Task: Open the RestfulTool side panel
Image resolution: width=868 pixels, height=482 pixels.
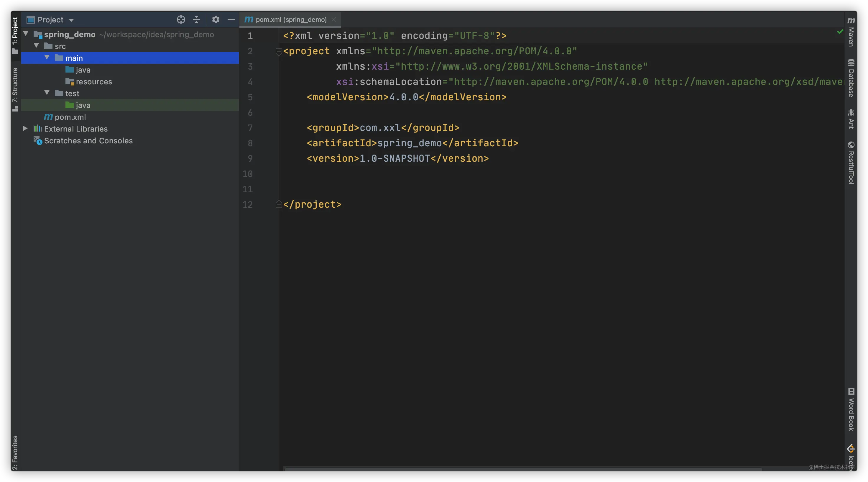Action: [851, 163]
